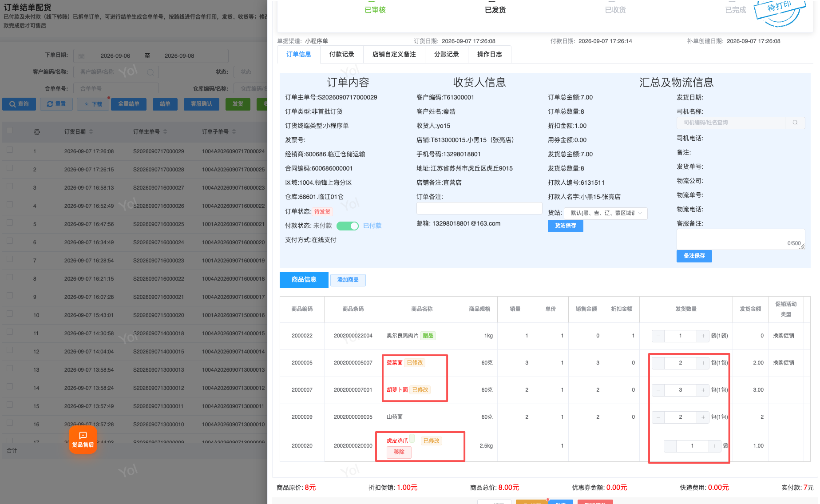Toggle the 已付款 payment status switch
Viewport: 820px width, 504px height.
[348, 226]
